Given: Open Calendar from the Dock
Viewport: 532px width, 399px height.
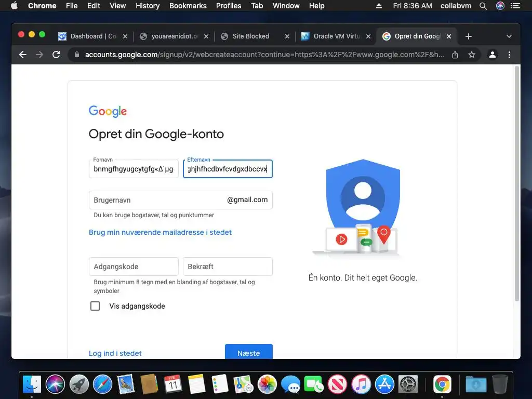Looking at the screenshot, I should pyautogui.click(x=173, y=384).
